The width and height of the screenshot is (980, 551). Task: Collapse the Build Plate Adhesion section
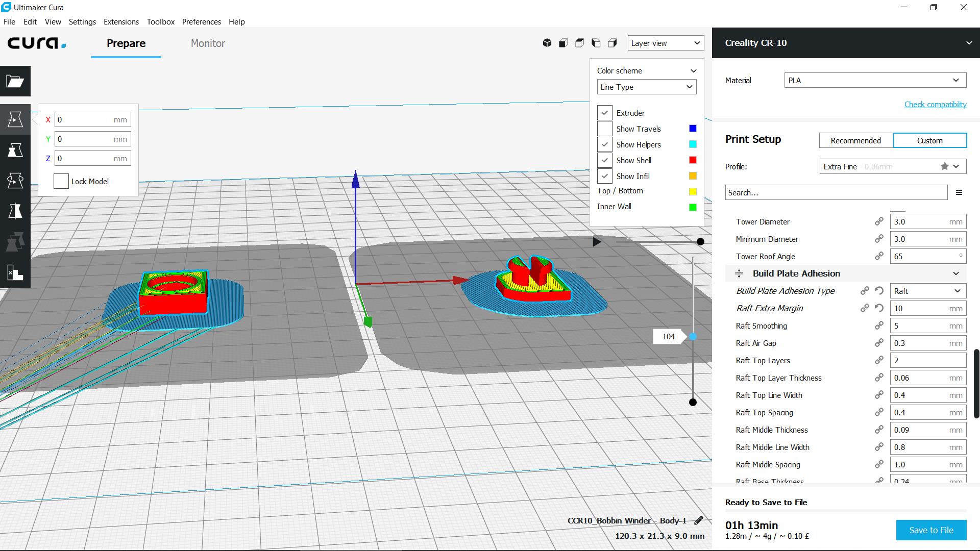[x=955, y=273]
